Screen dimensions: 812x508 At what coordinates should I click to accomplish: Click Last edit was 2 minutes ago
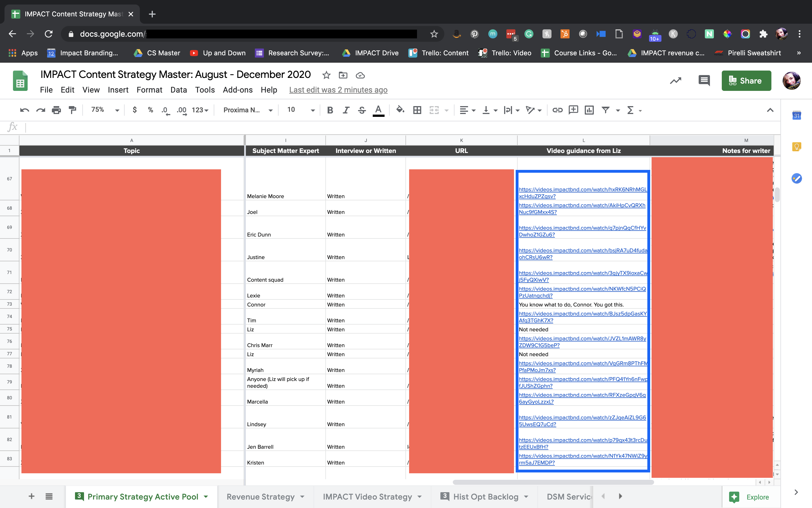tap(338, 90)
